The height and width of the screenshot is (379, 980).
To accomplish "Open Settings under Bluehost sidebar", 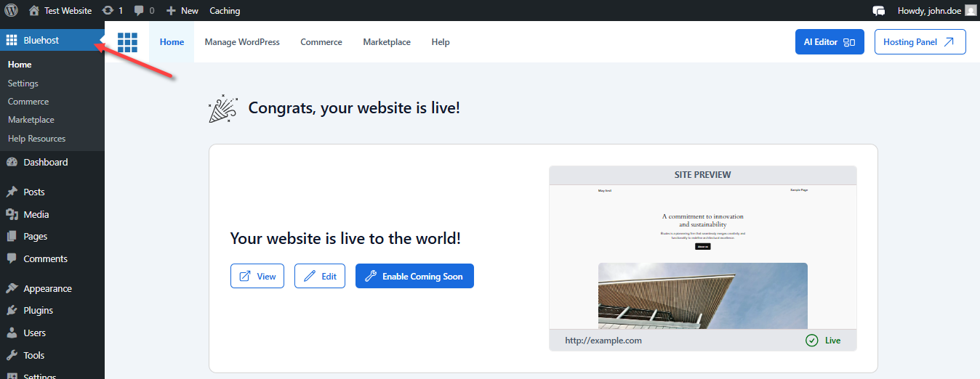I will pos(23,83).
